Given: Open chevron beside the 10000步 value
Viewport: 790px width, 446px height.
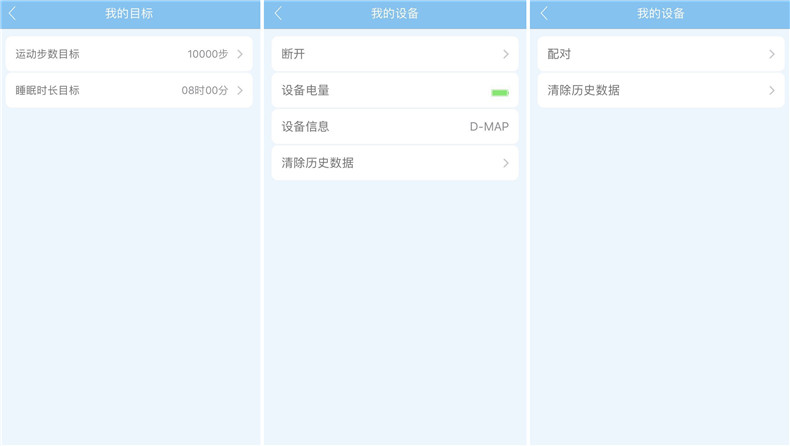Looking at the screenshot, I should [240, 54].
